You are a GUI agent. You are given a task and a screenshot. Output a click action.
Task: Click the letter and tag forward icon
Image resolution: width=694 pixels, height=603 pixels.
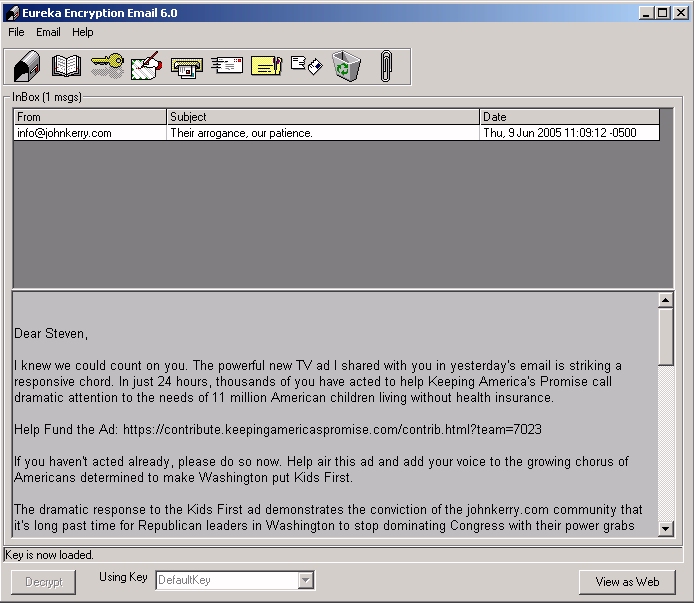pyautogui.click(x=306, y=65)
